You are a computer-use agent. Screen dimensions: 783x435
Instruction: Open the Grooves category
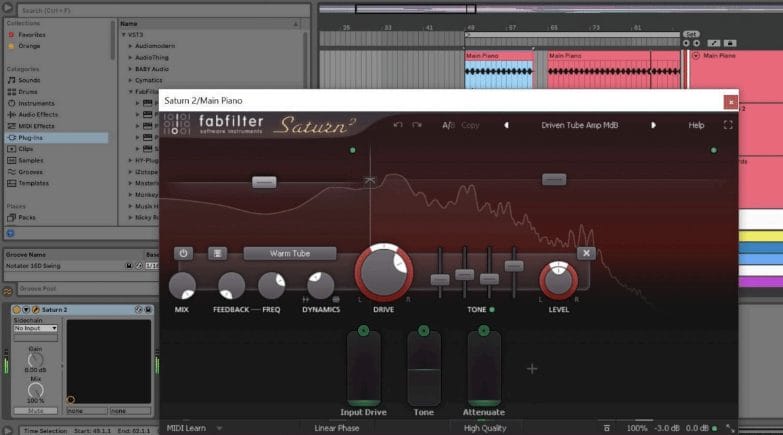coord(30,172)
